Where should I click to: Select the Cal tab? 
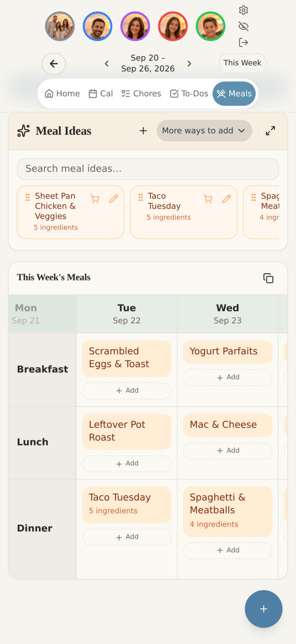click(x=101, y=93)
